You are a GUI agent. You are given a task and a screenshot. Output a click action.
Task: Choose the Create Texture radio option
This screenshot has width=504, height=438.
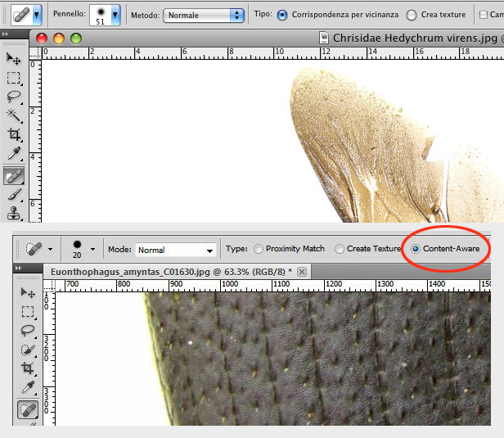point(340,249)
